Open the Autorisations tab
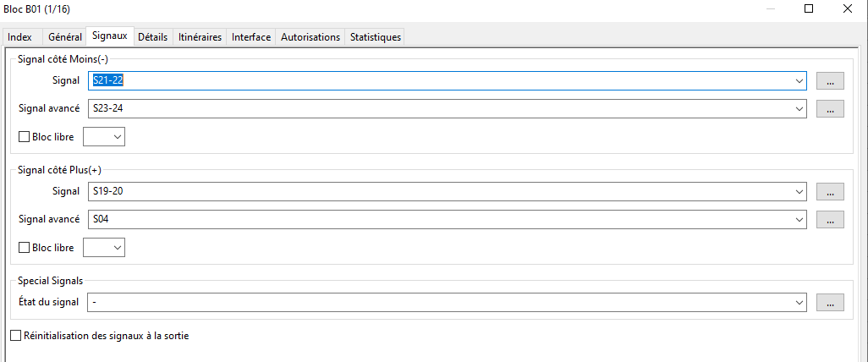 click(310, 37)
